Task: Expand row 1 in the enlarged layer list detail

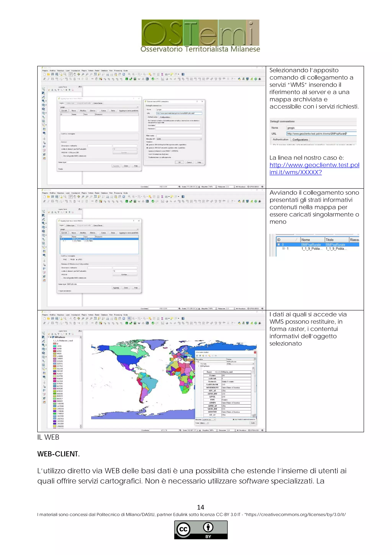Action: click(283, 249)
